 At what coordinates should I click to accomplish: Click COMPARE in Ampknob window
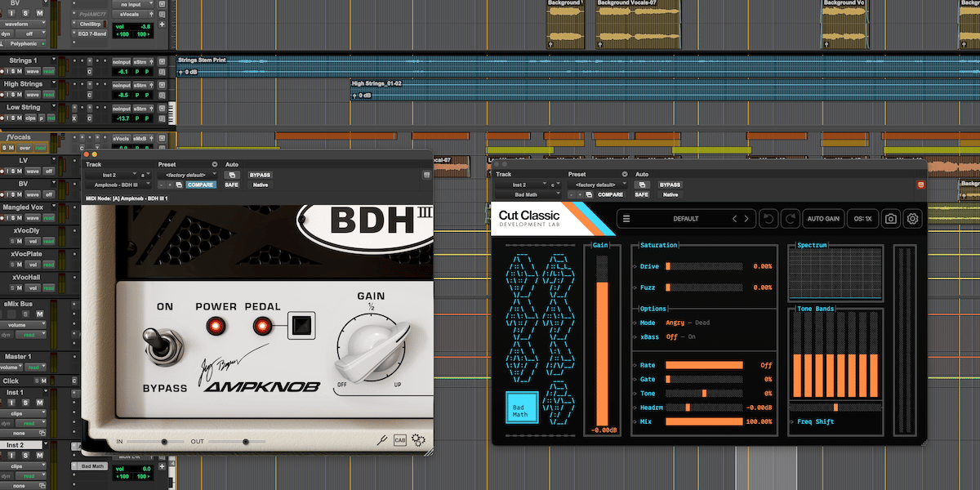pyautogui.click(x=201, y=185)
